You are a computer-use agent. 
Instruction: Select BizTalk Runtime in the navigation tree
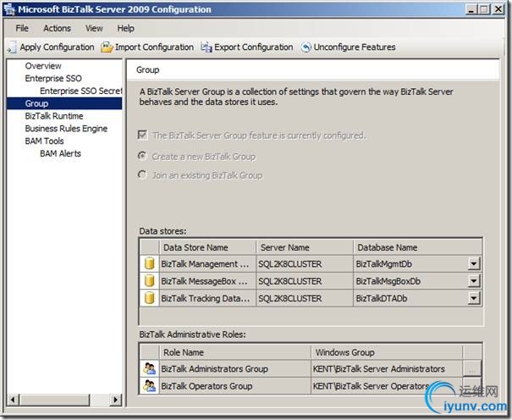[x=54, y=116]
